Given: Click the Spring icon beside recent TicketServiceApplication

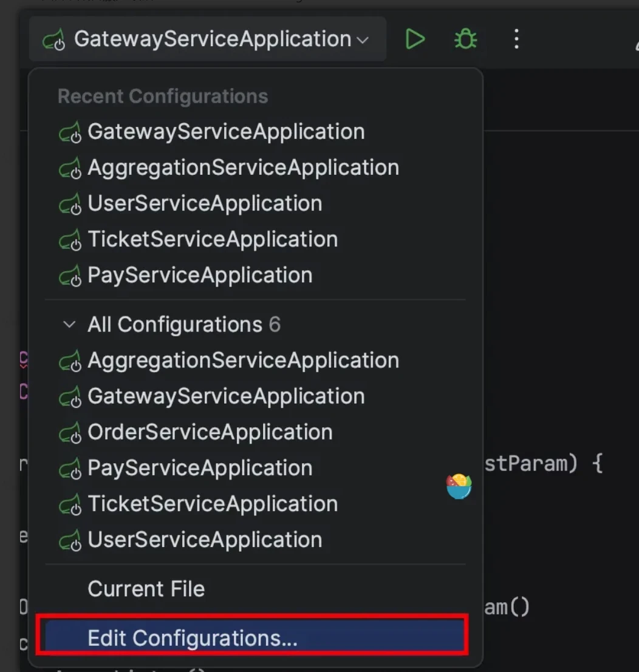Looking at the screenshot, I should [x=70, y=240].
